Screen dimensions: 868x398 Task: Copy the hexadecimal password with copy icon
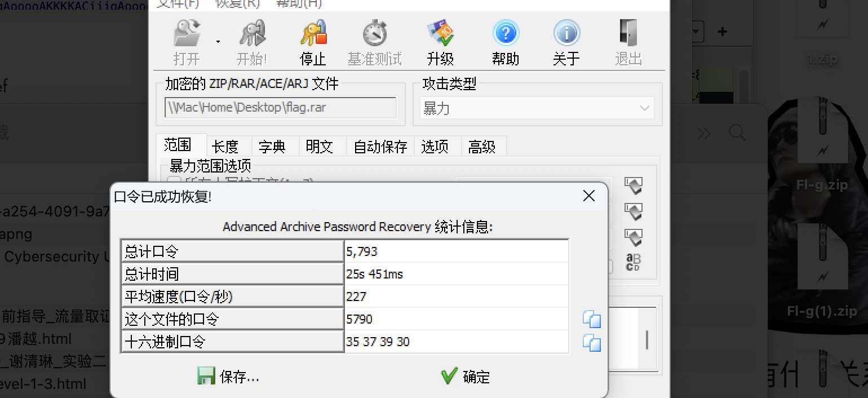(591, 342)
